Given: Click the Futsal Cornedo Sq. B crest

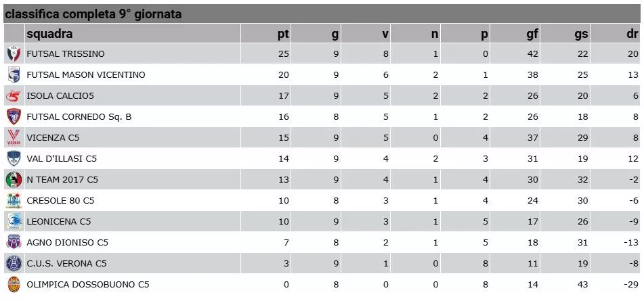Looking at the screenshot, I should (14, 117).
